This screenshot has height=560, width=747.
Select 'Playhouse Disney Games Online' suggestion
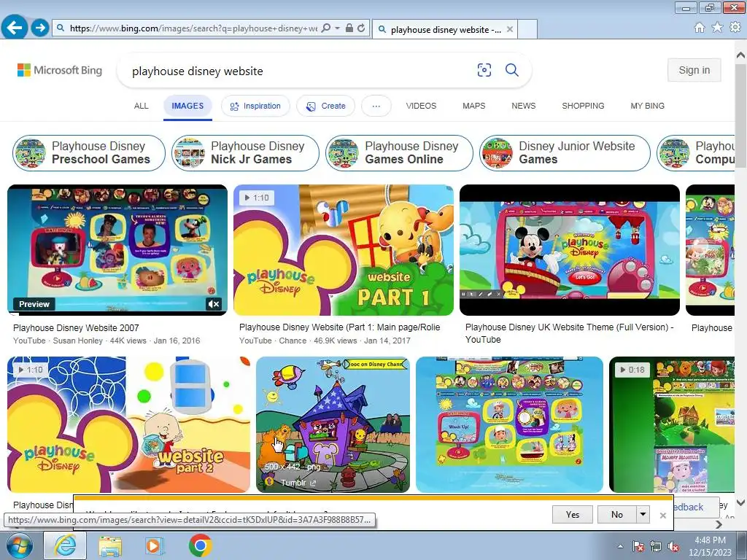[399, 153]
